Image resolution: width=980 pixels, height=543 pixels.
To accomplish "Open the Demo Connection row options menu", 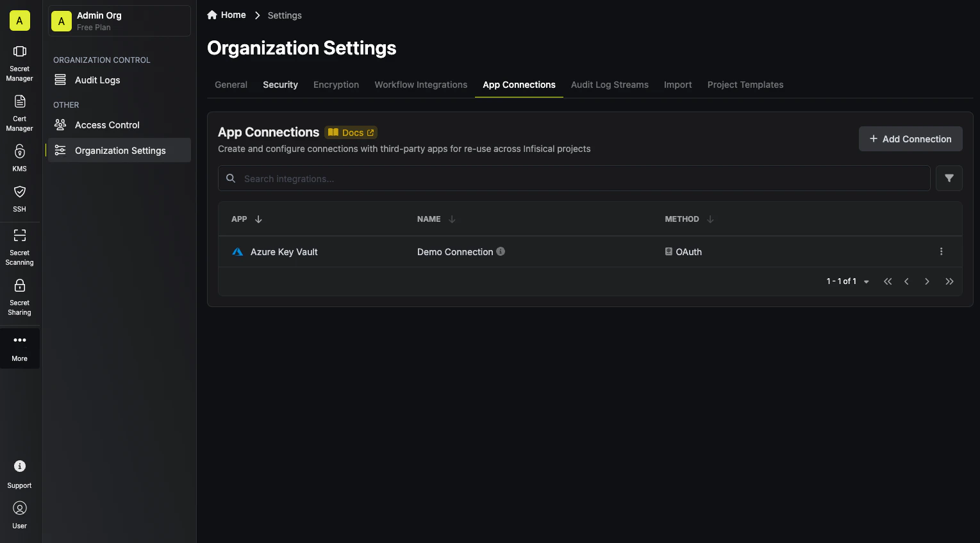I will 941,251.
